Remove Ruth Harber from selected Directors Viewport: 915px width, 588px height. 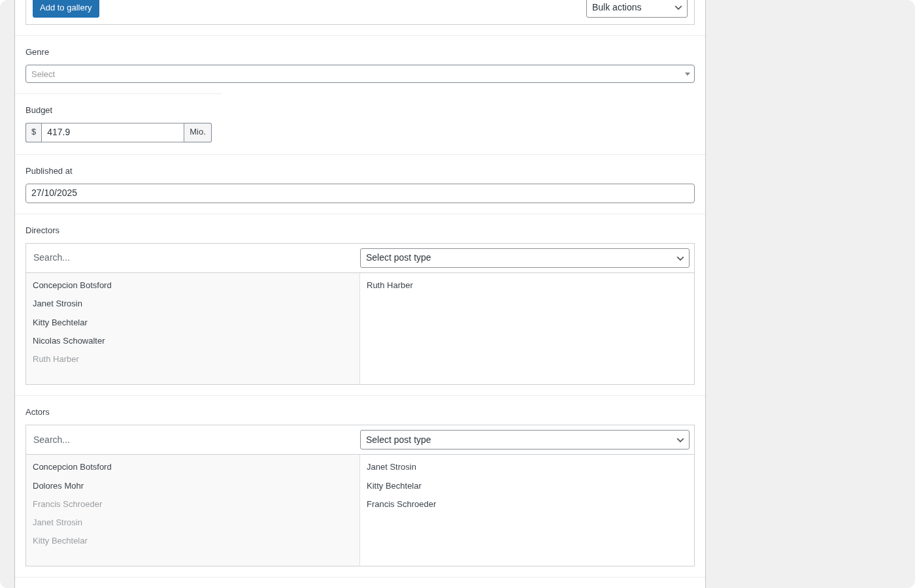click(390, 285)
